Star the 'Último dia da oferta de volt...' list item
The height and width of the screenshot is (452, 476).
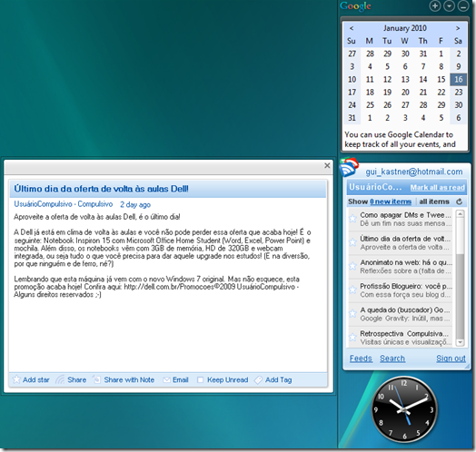(x=352, y=242)
